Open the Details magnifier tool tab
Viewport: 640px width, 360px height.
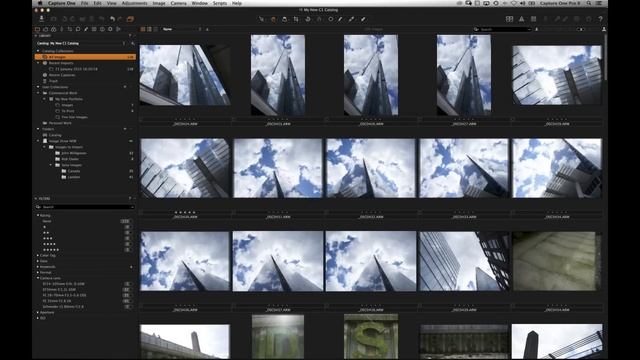click(x=78, y=29)
